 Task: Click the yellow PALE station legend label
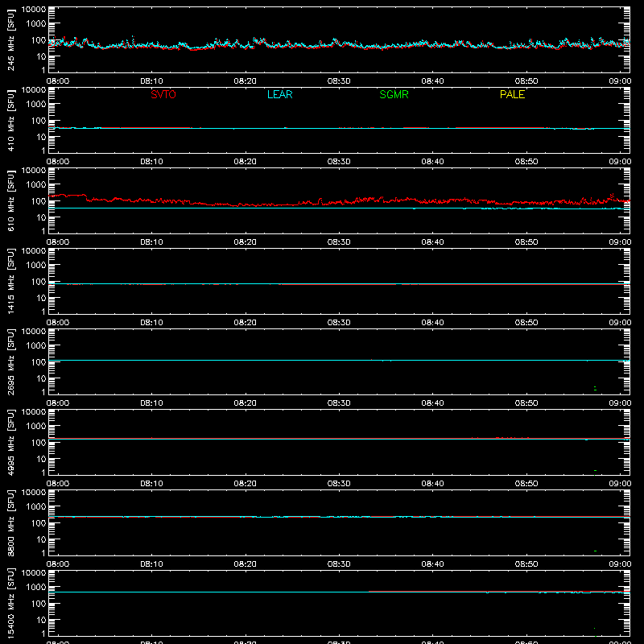[512, 94]
